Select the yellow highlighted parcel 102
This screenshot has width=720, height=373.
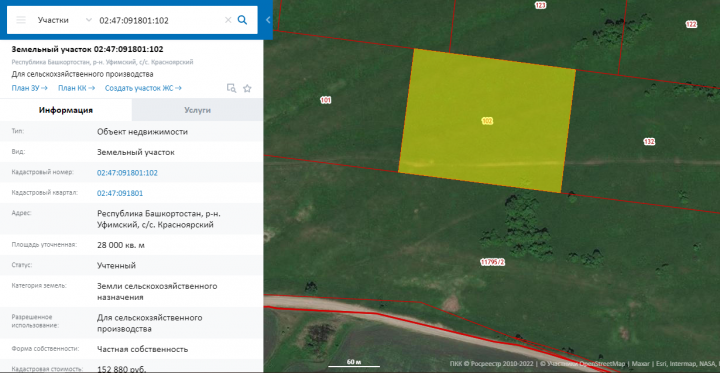tap(487, 121)
